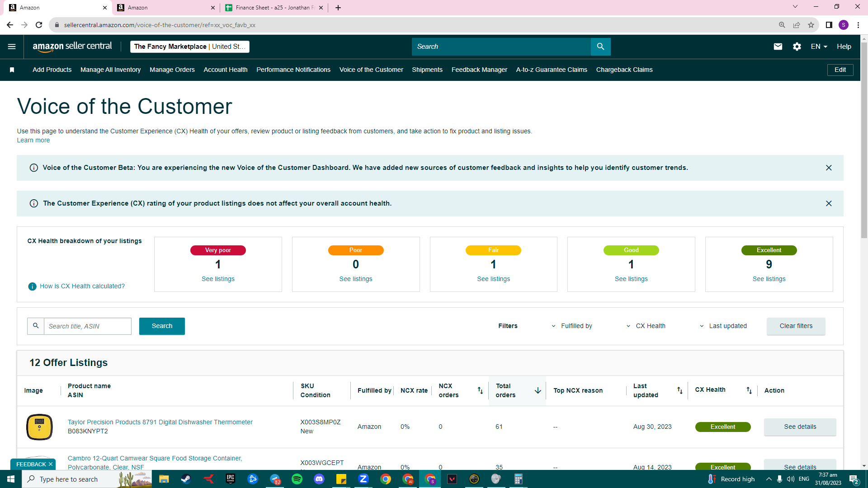Share this page from the address bar

click(x=796, y=25)
